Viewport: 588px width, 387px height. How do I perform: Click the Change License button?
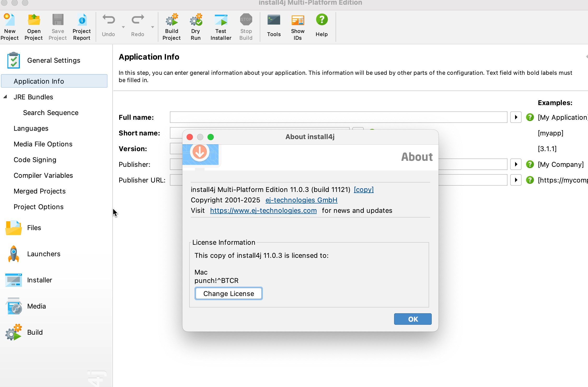point(229,293)
